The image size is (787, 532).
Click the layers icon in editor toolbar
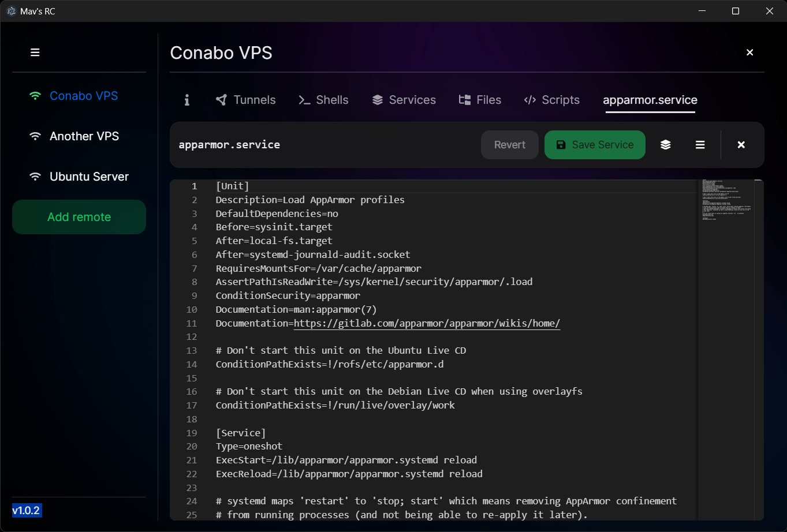[x=666, y=145]
